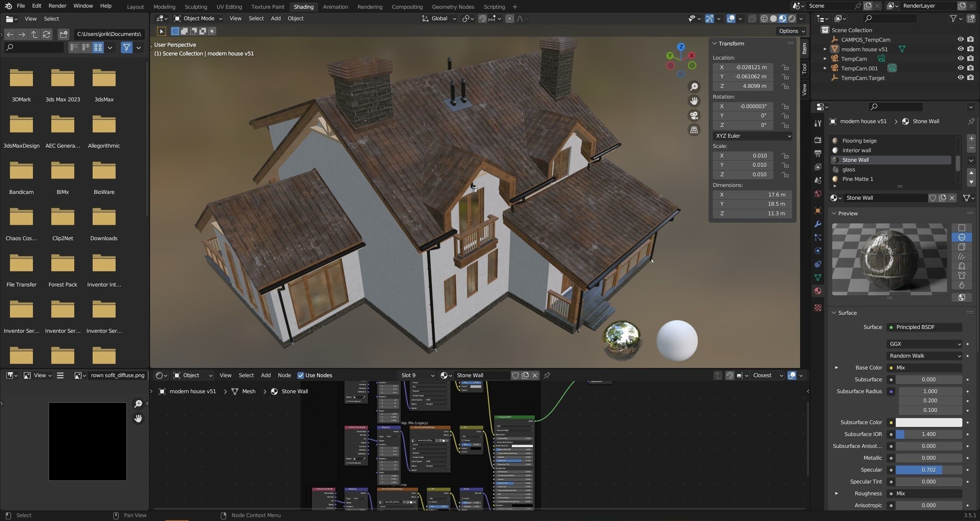Toggle camera view icon in viewport

pyautogui.click(x=694, y=116)
